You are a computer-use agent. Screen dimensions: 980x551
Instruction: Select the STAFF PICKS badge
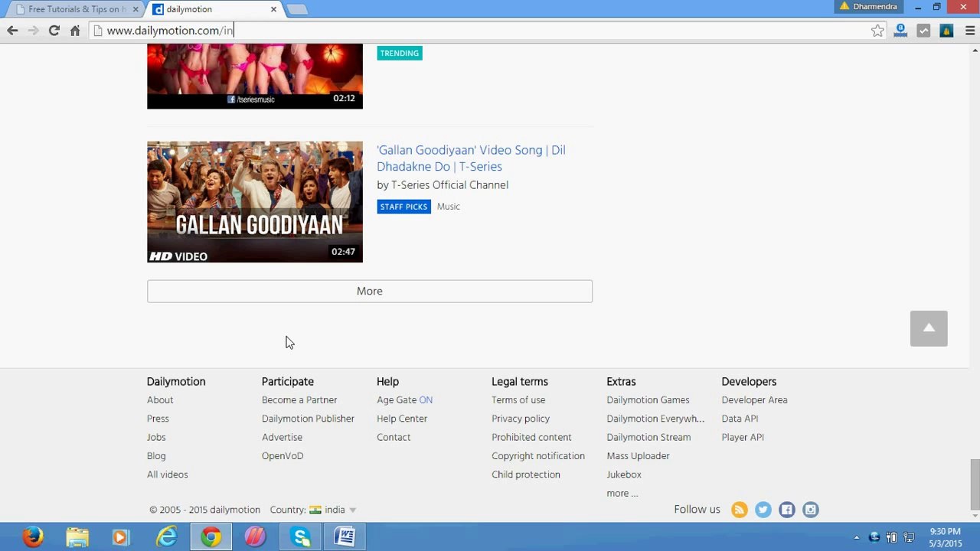(403, 207)
